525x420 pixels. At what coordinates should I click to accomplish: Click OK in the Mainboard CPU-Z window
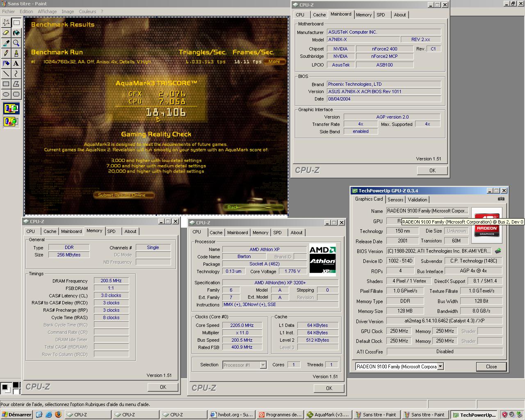(432, 171)
